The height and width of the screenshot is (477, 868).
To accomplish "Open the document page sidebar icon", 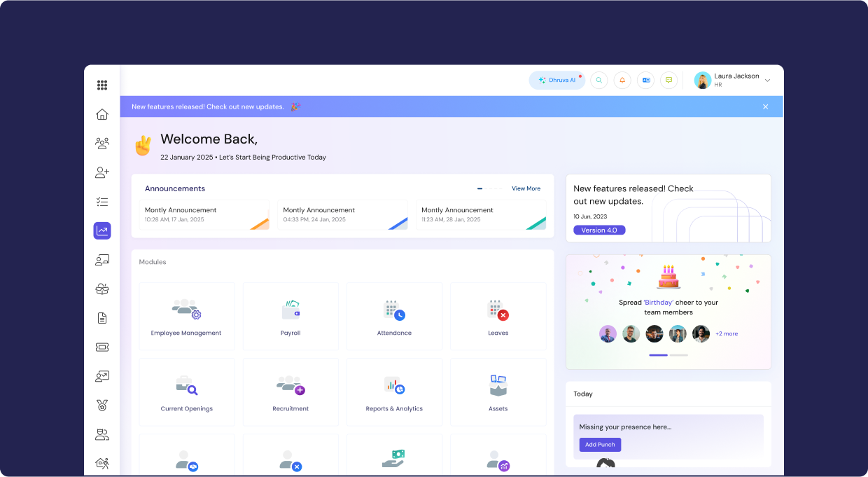I will tap(102, 318).
